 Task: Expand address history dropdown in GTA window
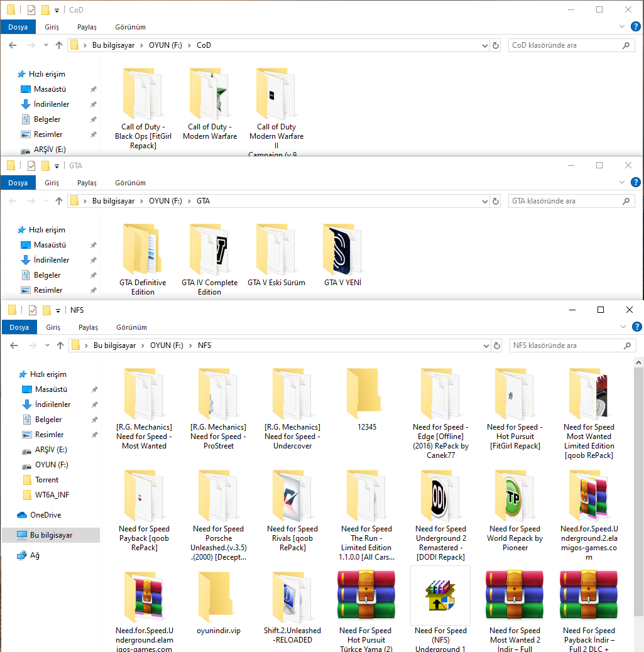[484, 202]
